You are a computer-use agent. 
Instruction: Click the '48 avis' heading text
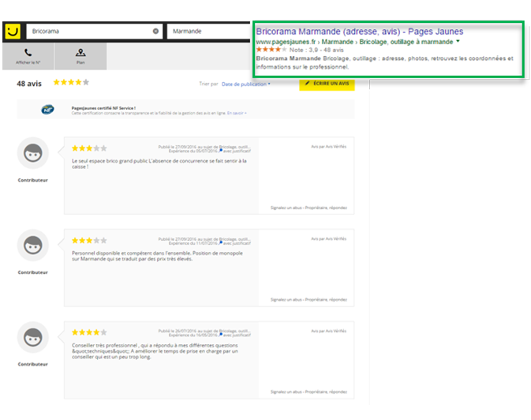[29, 84]
